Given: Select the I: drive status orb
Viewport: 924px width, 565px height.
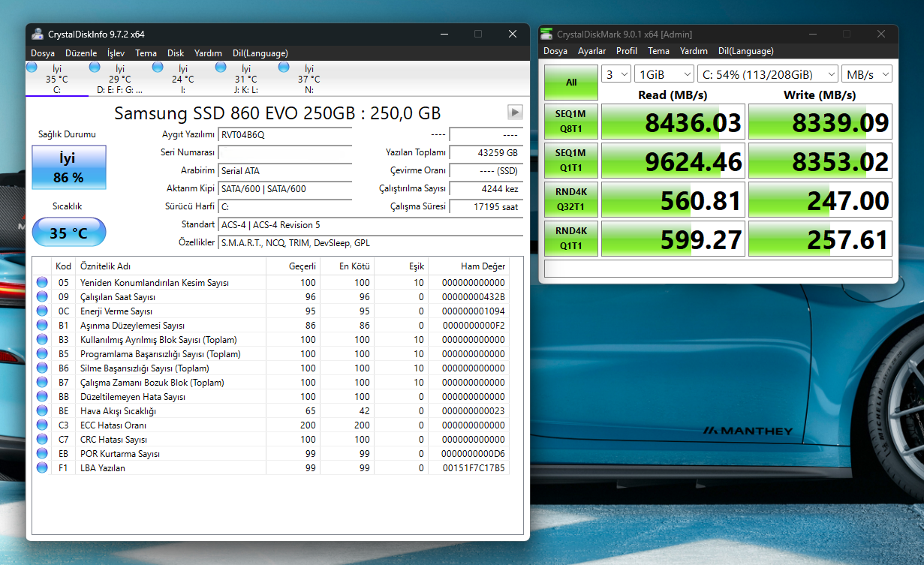Looking at the screenshot, I should point(158,68).
